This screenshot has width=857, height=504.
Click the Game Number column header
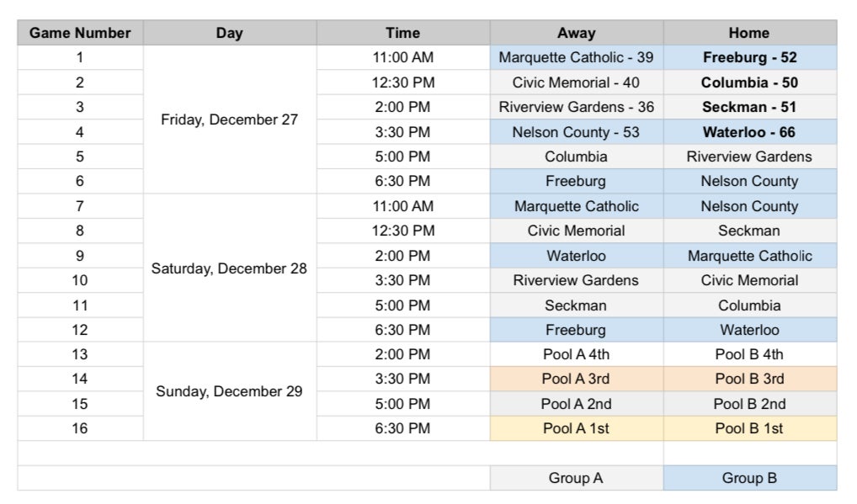point(80,33)
